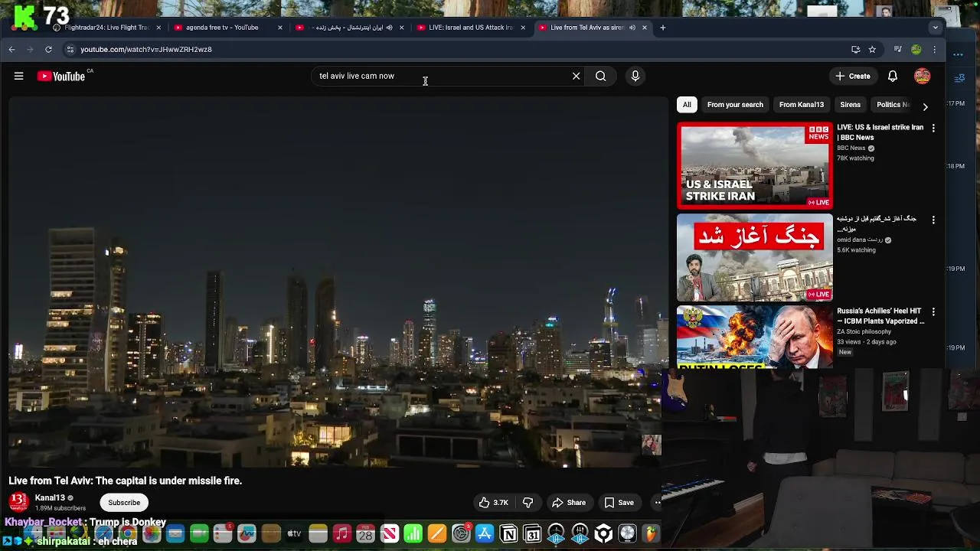Mute the Live from Tel Aviv tab audio
The width and height of the screenshot is (980, 551).
pyautogui.click(x=632, y=28)
